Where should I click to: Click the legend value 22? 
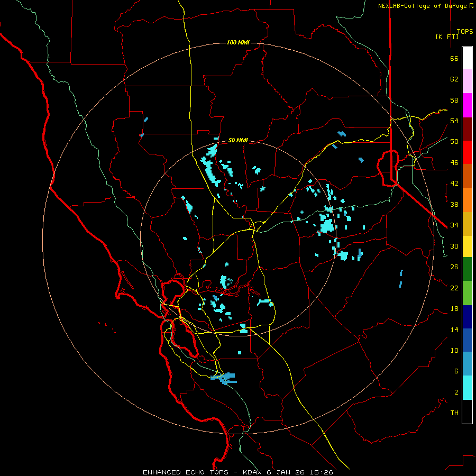[454, 288]
